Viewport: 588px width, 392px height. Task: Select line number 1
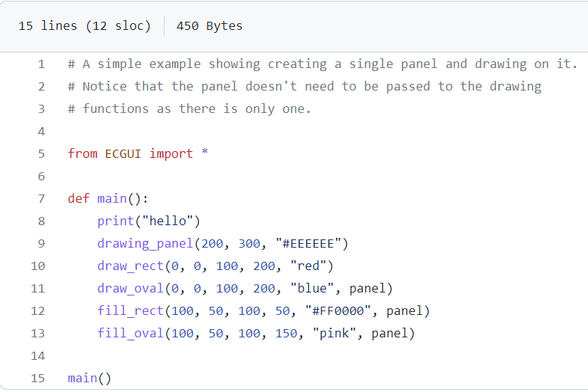(x=41, y=64)
